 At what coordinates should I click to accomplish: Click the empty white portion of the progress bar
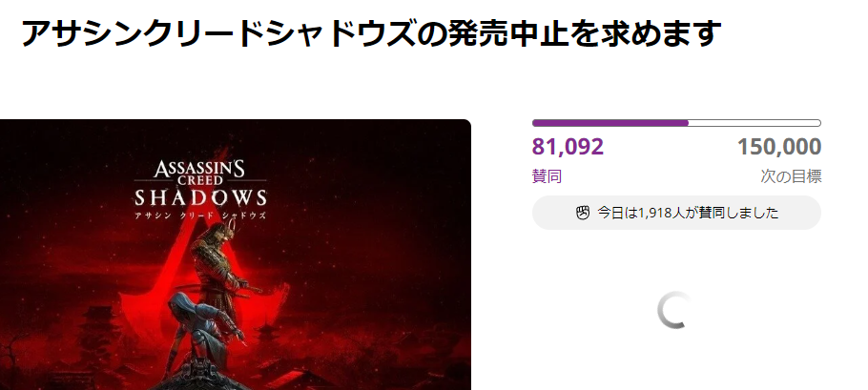[754, 123]
